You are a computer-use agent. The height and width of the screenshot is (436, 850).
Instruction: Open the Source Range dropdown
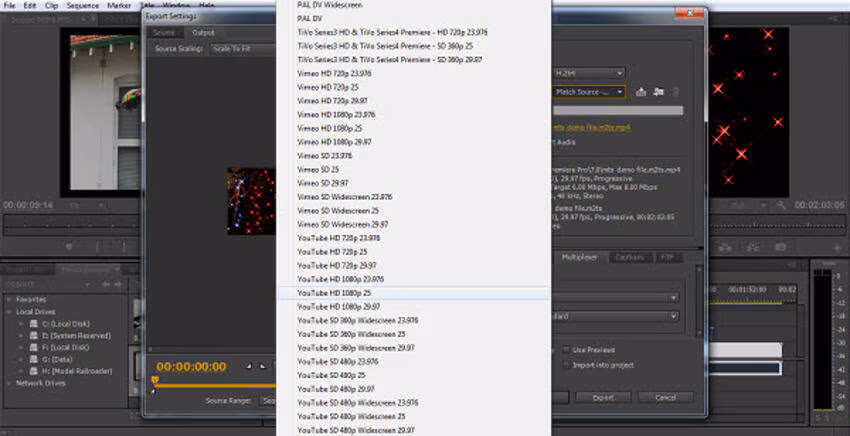point(268,401)
